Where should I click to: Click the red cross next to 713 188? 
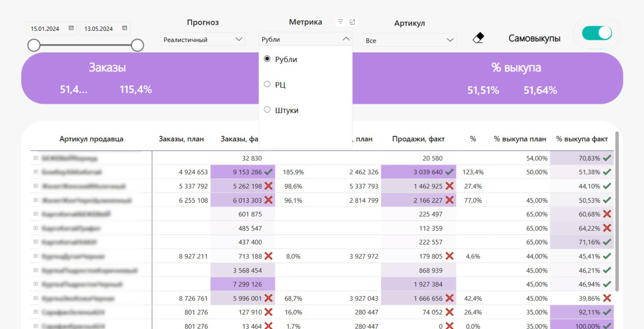click(268, 256)
